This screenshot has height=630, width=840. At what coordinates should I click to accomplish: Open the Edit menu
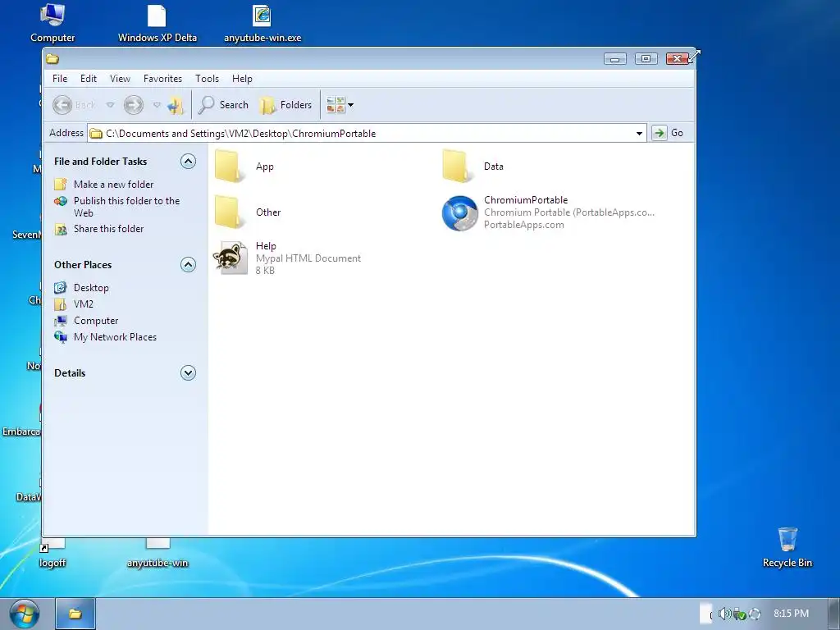[x=89, y=79]
